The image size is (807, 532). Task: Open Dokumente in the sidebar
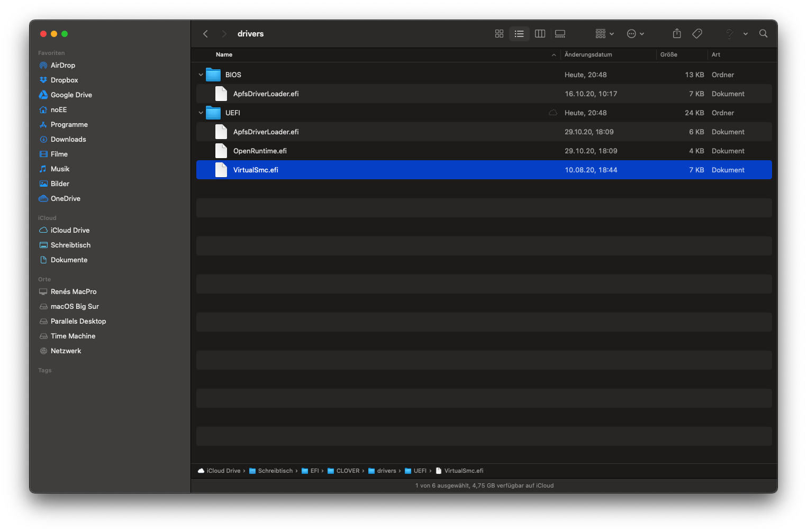coord(69,260)
